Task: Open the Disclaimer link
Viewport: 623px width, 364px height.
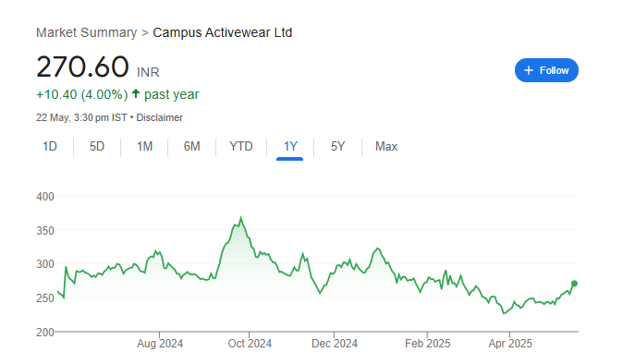Action: point(159,117)
